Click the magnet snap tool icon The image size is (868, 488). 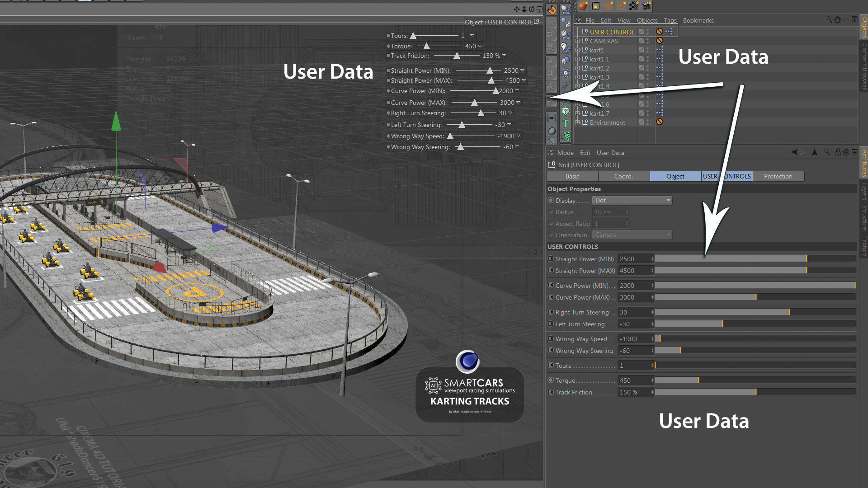tap(552, 9)
